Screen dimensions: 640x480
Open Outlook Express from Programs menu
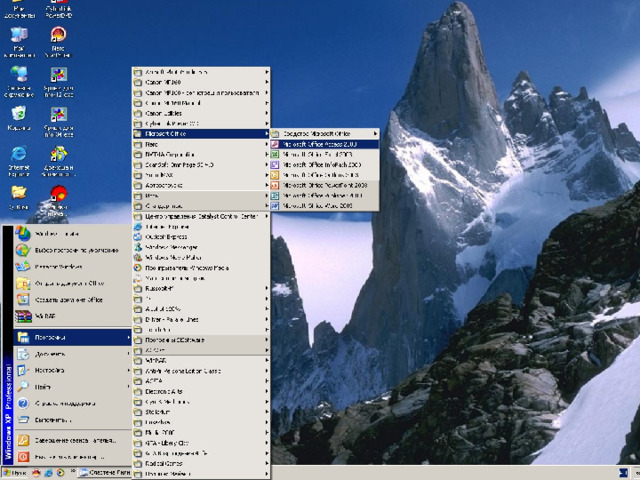pyautogui.click(x=201, y=237)
